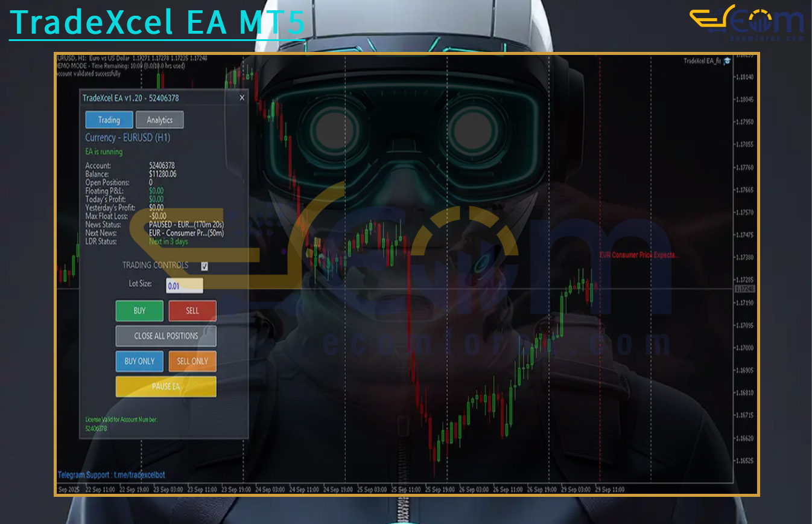Click the 'License Valid for Account Number:' text
Viewport: 812px width, 524px height.
pyautogui.click(x=121, y=419)
